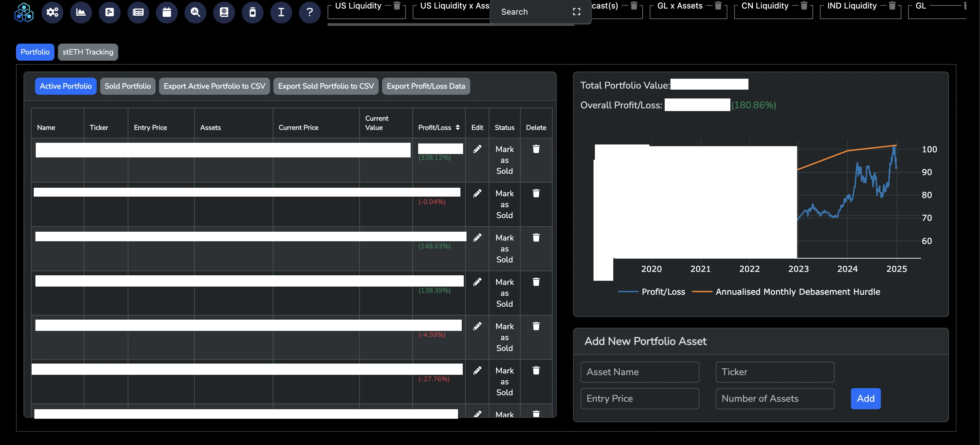
Task: Toggle Profit/Loss series in chart legend
Action: coord(652,292)
